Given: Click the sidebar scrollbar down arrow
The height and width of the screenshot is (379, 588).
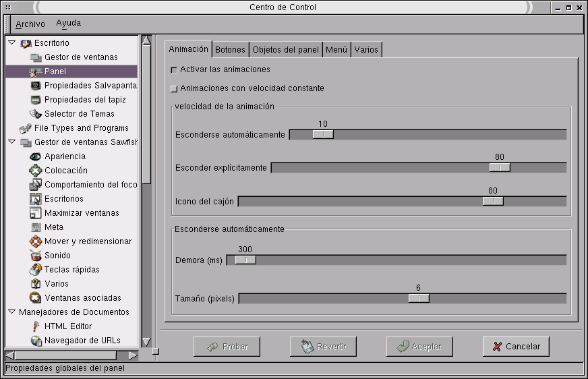Looking at the screenshot, I should coord(146,341).
